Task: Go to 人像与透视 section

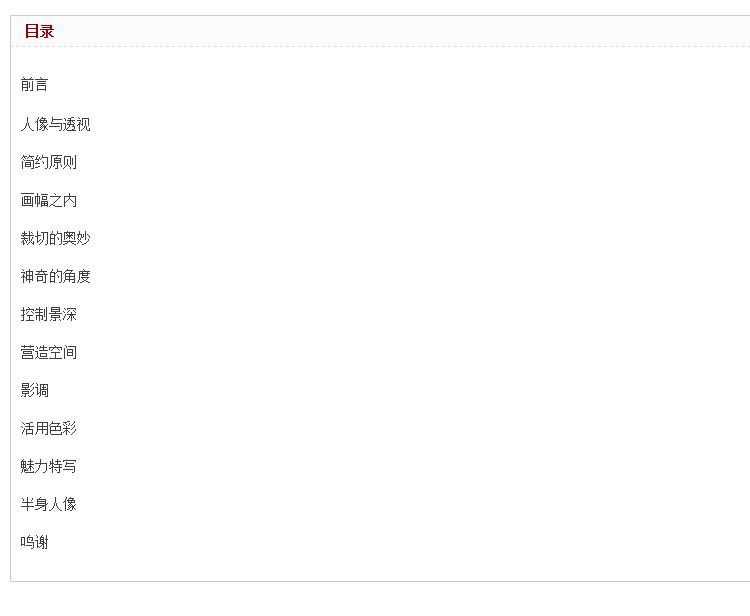Action: tap(55, 124)
